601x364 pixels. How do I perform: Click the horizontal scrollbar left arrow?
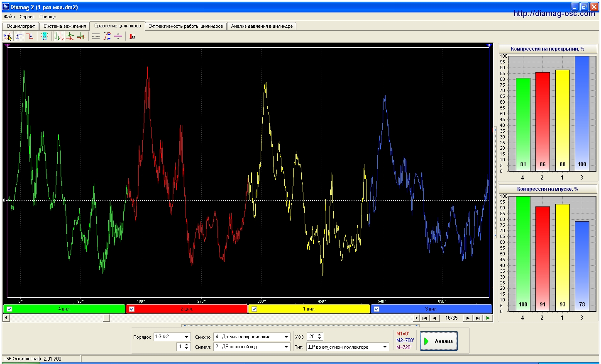[x=6, y=318]
